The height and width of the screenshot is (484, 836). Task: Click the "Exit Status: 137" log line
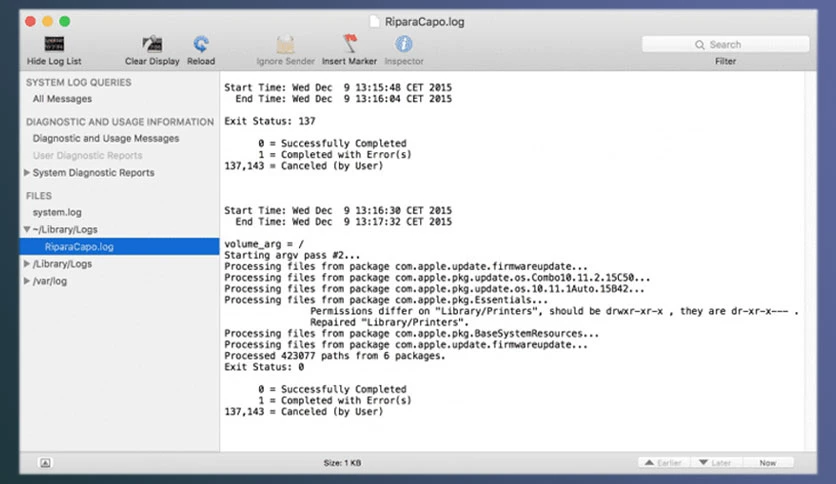click(270, 121)
